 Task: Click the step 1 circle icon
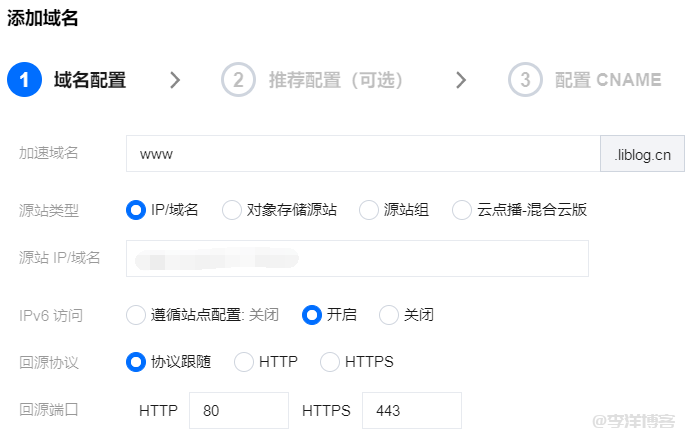point(24,80)
